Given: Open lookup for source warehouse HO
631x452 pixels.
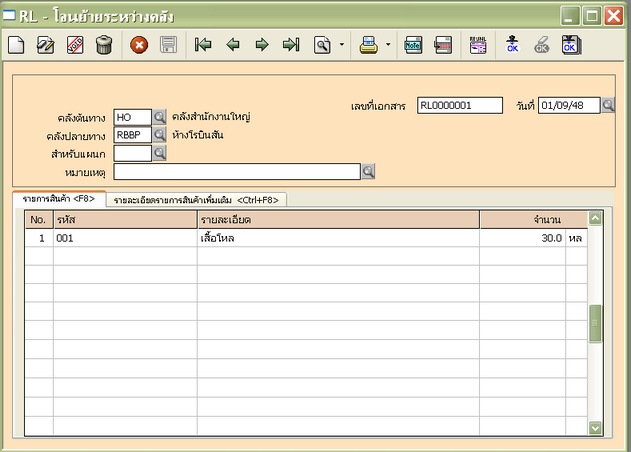Looking at the screenshot, I should tap(160, 117).
